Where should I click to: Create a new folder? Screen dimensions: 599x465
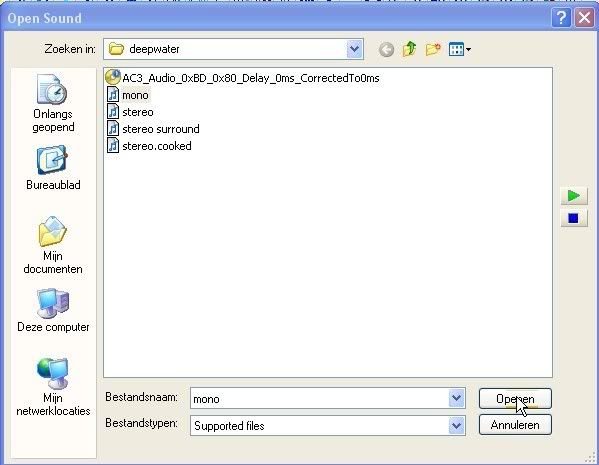pos(433,49)
